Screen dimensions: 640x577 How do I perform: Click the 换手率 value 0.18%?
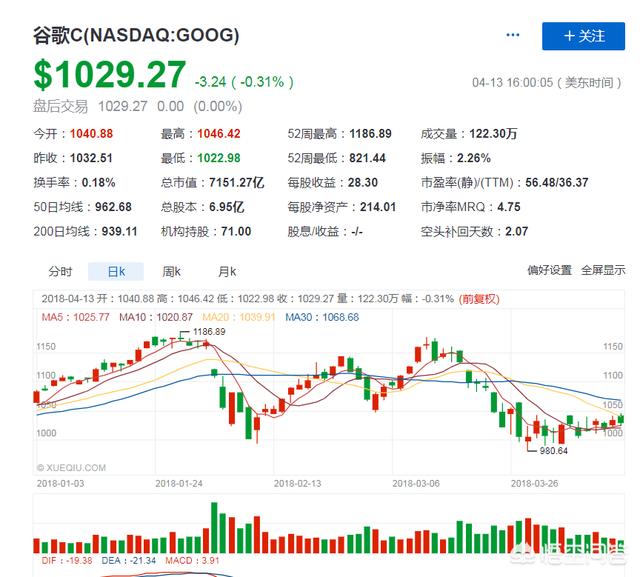point(98,183)
